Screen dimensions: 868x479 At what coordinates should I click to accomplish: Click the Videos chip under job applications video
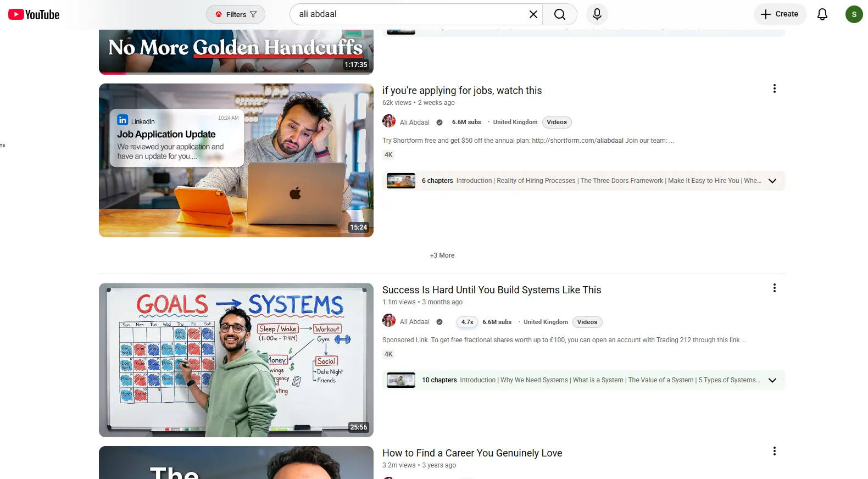557,122
